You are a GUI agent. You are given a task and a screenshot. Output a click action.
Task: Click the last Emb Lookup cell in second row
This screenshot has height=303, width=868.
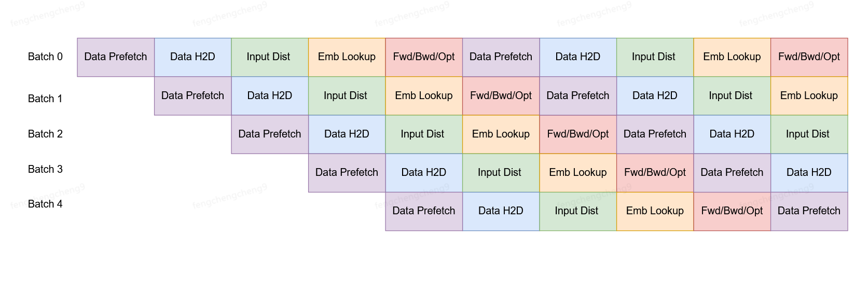click(809, 96)
